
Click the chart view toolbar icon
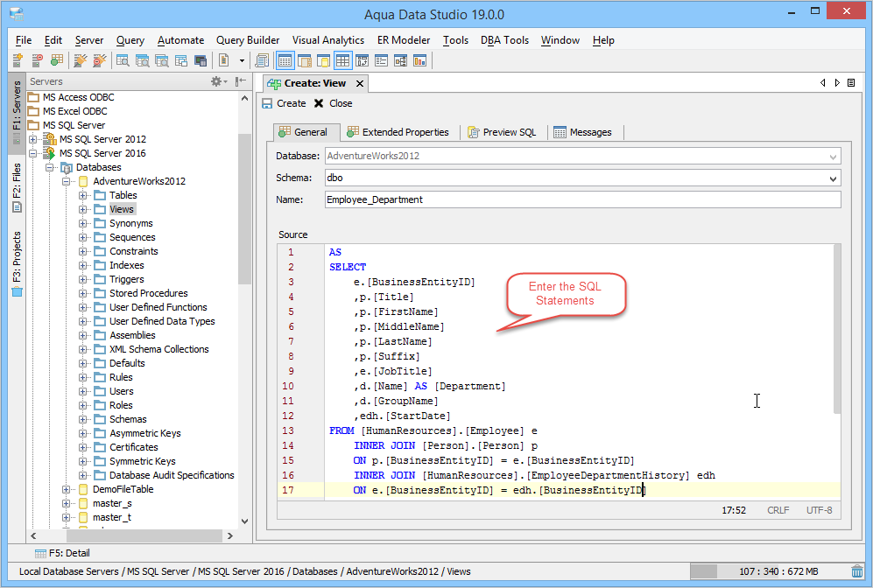[x=419, y=60]
